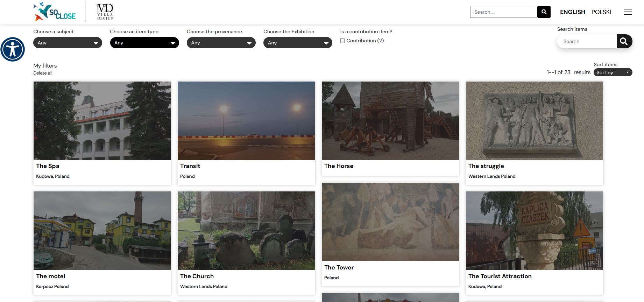Viewport: 644px width, 302px height.
Task: Click The Horse title link
Action: pos(339,166)
